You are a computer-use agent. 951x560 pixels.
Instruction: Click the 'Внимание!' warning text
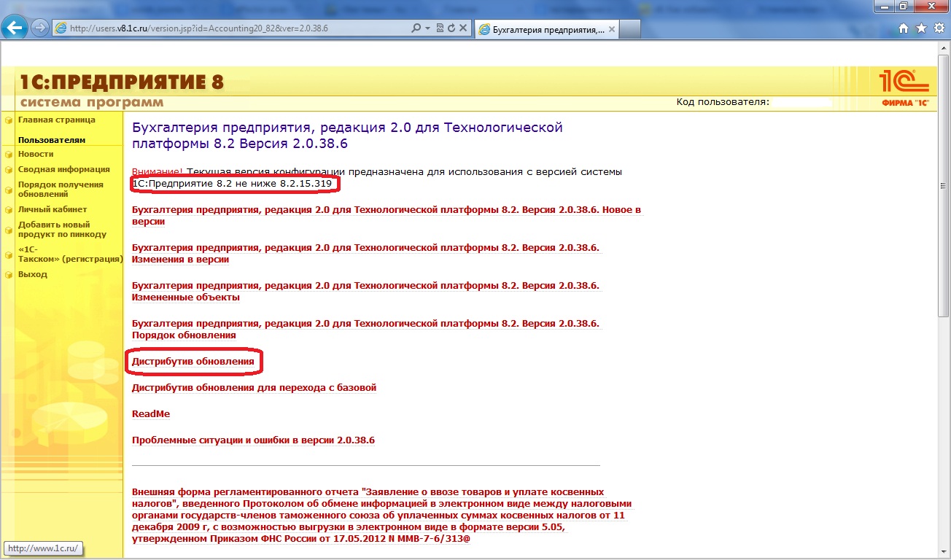tap(158, 172)
